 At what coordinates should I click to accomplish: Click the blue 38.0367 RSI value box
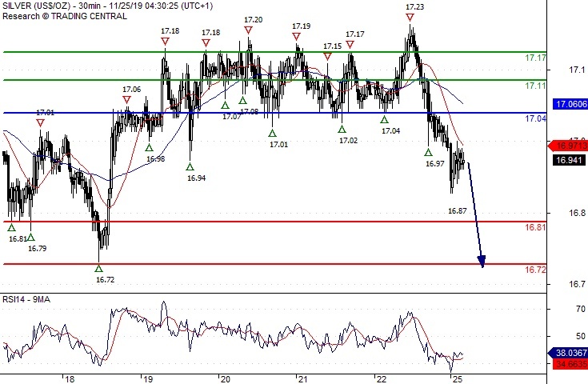tap(568, 353)
